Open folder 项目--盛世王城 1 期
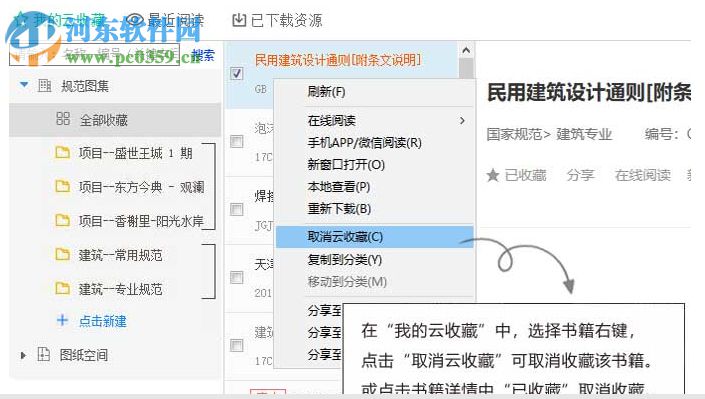The width and height of the screenshot is (705, 399). click(135, 153)
